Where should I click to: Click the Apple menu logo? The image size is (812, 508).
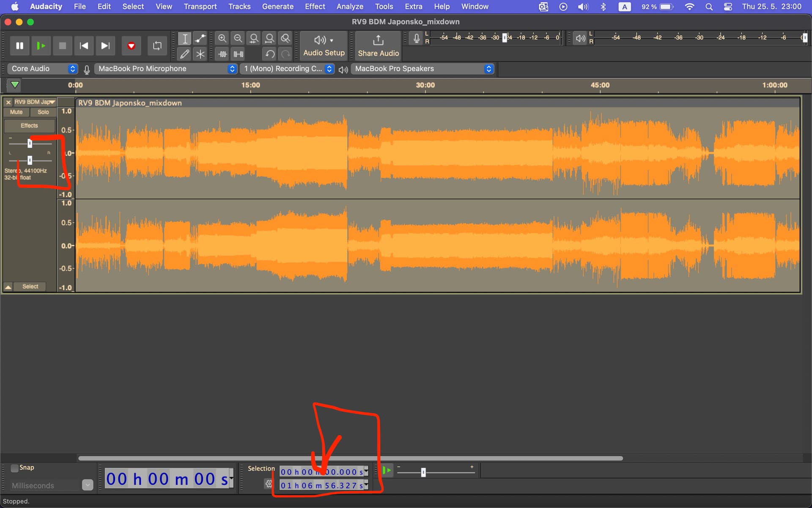15,6
